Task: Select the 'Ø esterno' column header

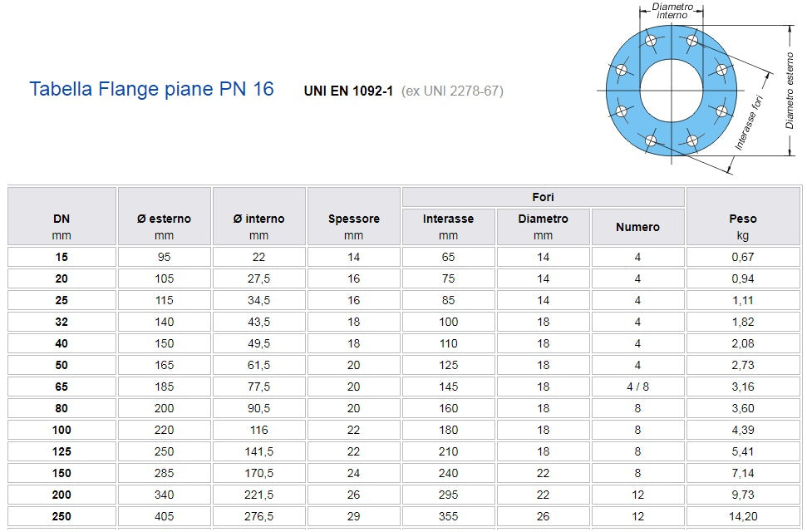Action: point(165,216)
